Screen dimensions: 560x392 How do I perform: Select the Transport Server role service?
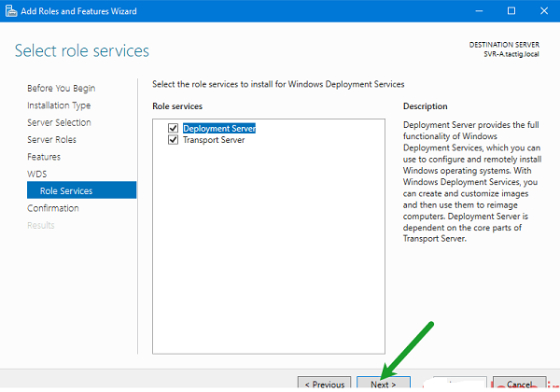click(214, 140)
